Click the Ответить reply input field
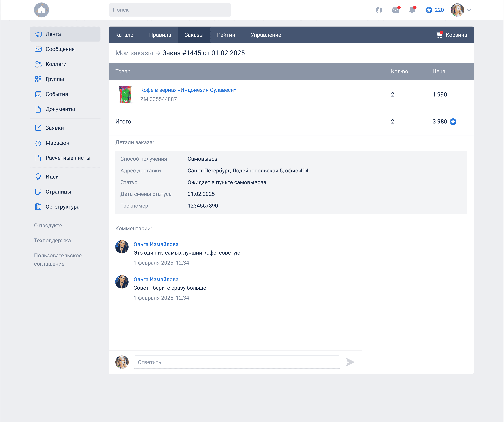The height and width of the screenshot is (422, 504). (237, 362)
